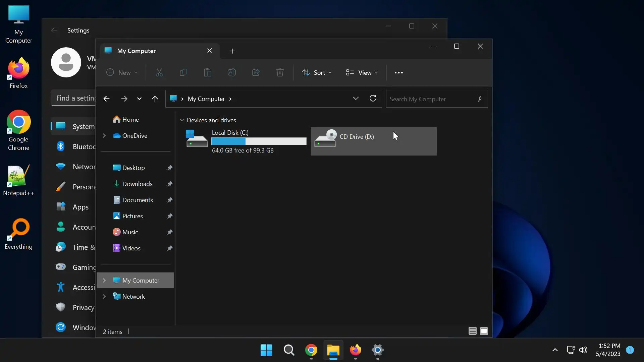Click the See more ellipsis button
This screenshot has height=362, width=644.
click(x=398, y=73)
